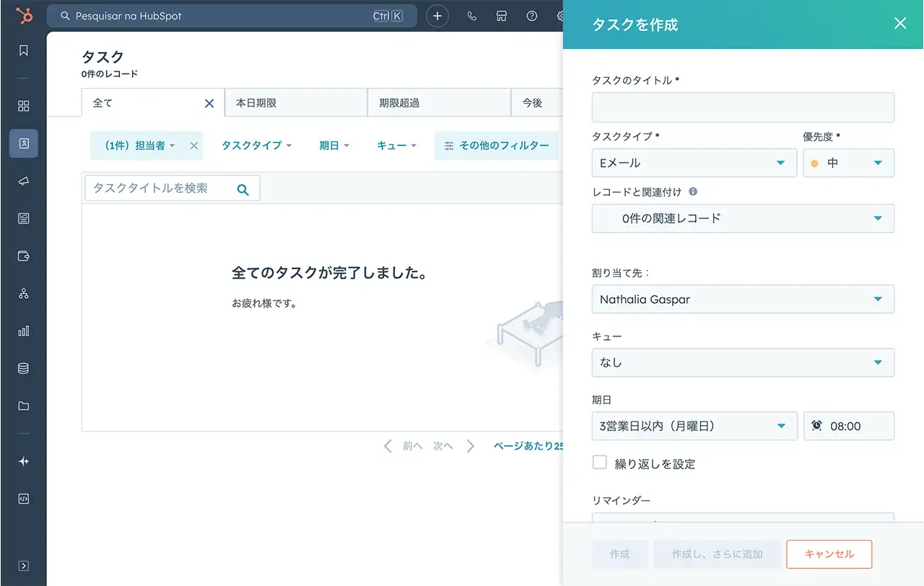Image resolution: width=924 pixels, height=586 pixels.
Task: Go to next page arrow 次へ
Action: [454, 446]
